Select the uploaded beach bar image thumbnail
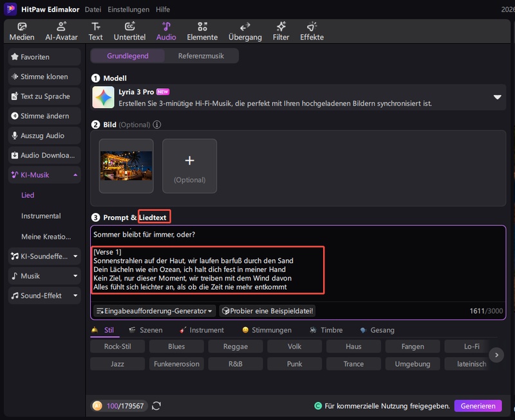 coord(126,166)
